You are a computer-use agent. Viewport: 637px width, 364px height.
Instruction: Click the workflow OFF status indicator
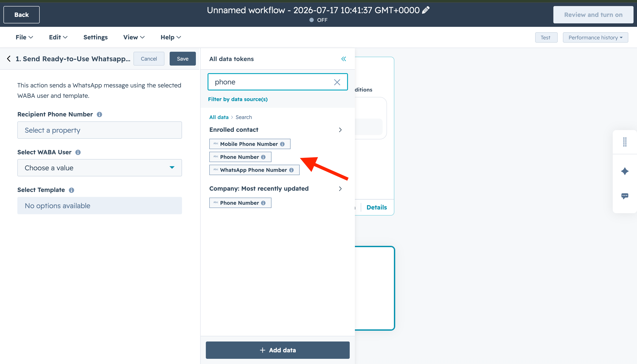point(318,20)
